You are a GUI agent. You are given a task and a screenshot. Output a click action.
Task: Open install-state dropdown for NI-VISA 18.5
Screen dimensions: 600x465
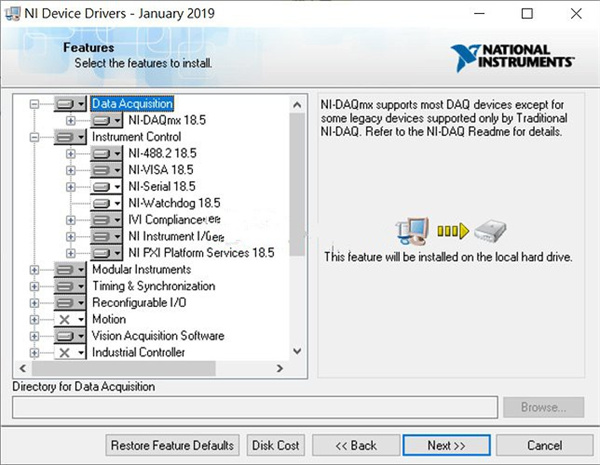tap(106, 170)
